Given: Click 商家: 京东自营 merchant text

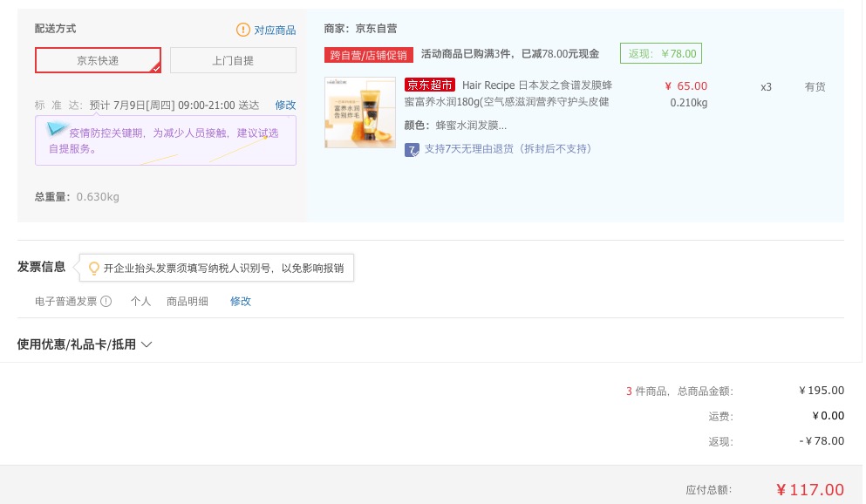Looking at the screenshot, I should pyautogui.click(x=360, y=29).
